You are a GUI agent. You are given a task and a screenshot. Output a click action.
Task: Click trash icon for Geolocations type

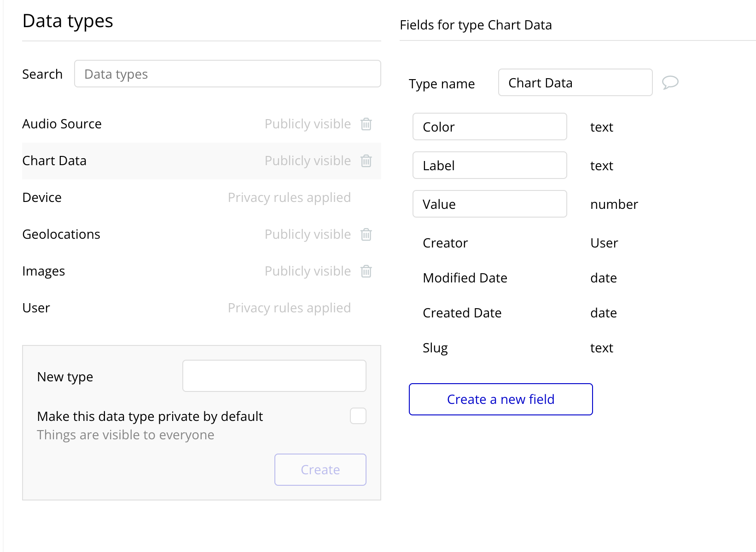tap(366, 234)
